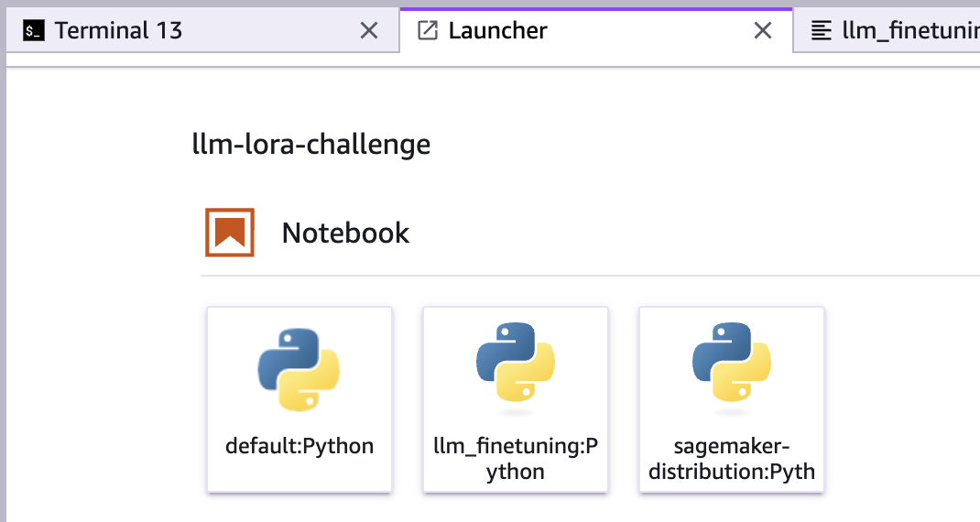980x522 pixels.
Task: Click the Python logo on default:Python card
Action: (299, 369)
